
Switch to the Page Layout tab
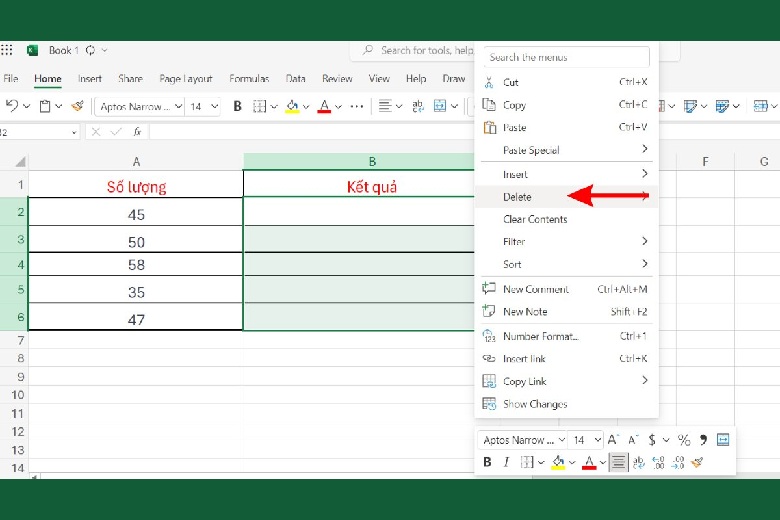point(186,79)
